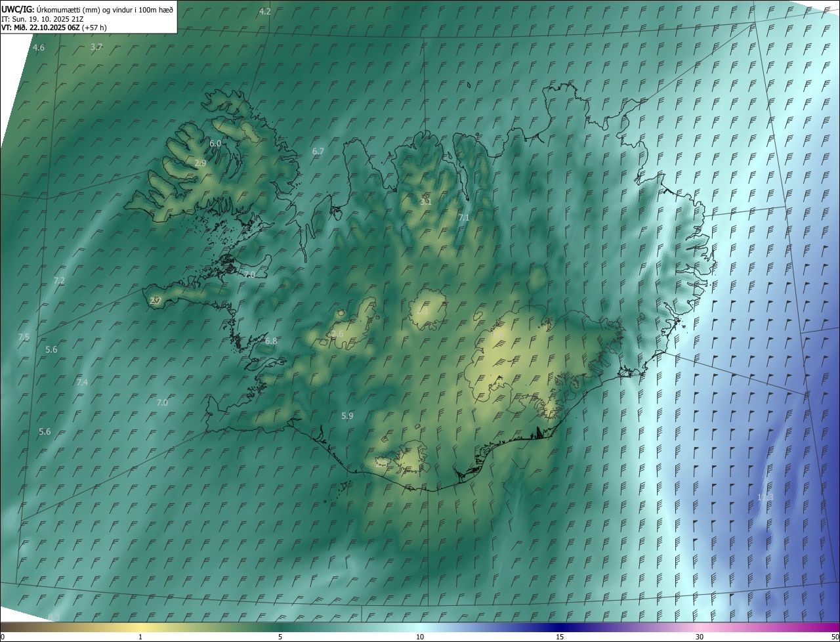This screenshot has height=642, width=840.
Task: Click the 5.9 value label
Action: [x=348, y=416]
